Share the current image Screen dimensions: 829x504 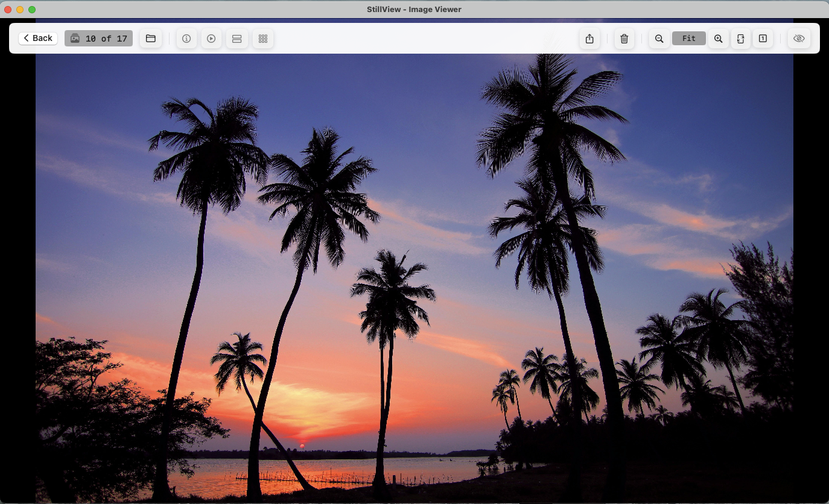pos(589,39)
